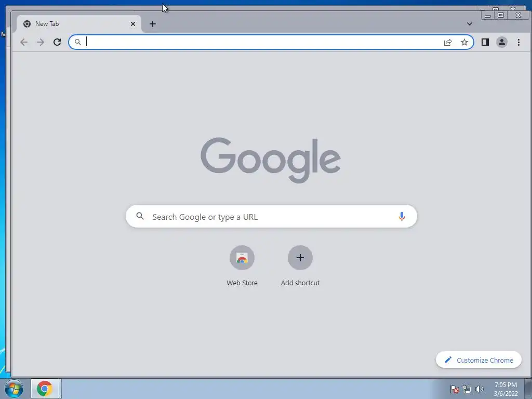Open the network tray icon

tap(467, 389)
